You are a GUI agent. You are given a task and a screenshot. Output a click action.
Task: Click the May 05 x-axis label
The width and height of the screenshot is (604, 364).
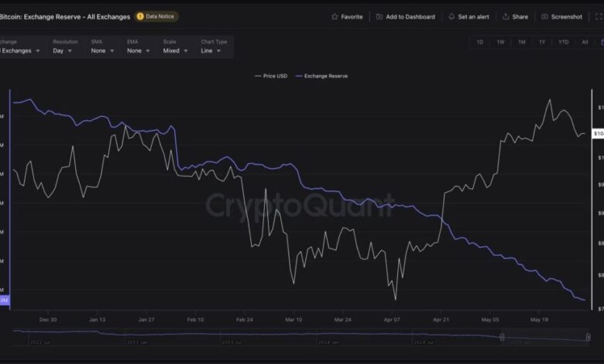[490, 320]
